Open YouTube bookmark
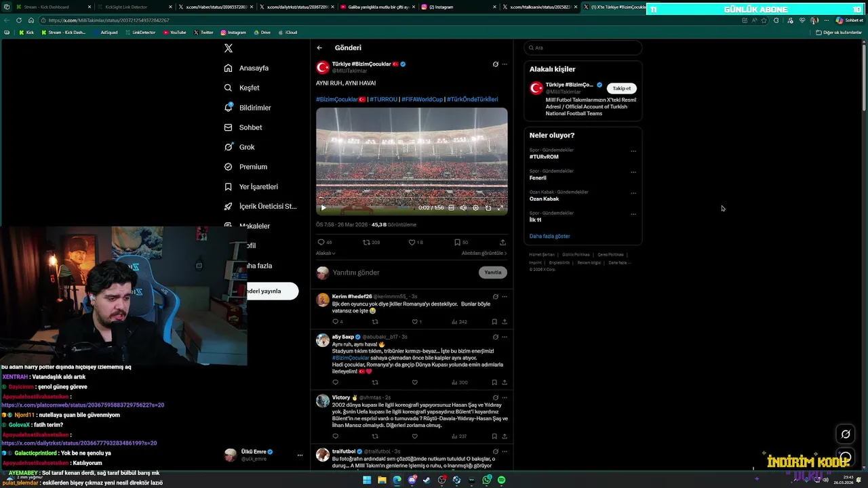 point(174,33)
